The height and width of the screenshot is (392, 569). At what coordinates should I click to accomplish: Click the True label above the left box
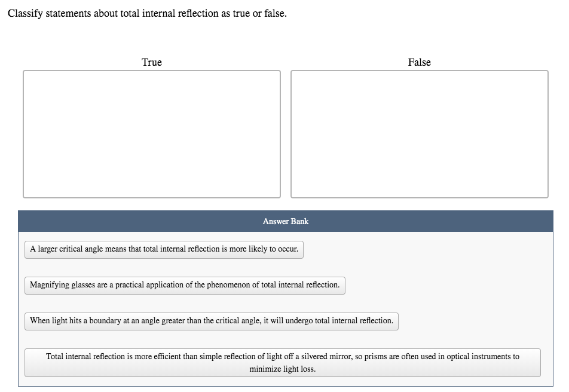(x=151, y=62)
